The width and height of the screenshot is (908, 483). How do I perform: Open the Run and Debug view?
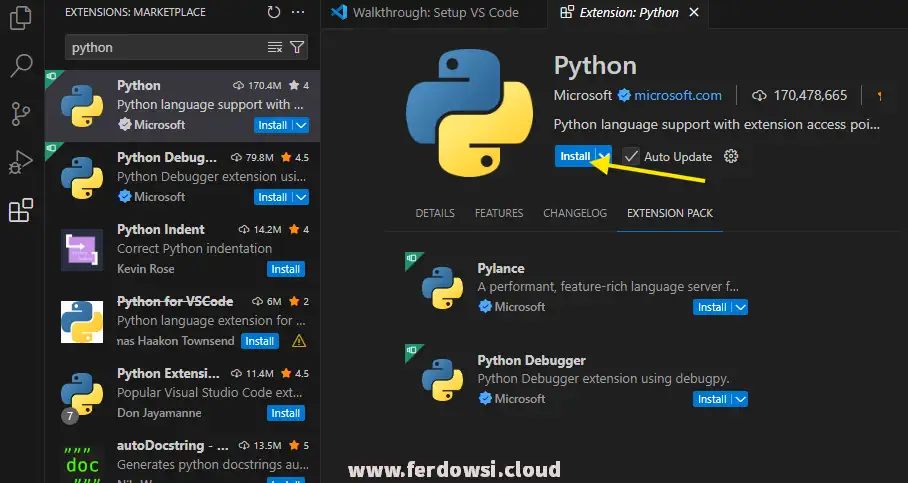pyautogui.click(x=21, y=163)
